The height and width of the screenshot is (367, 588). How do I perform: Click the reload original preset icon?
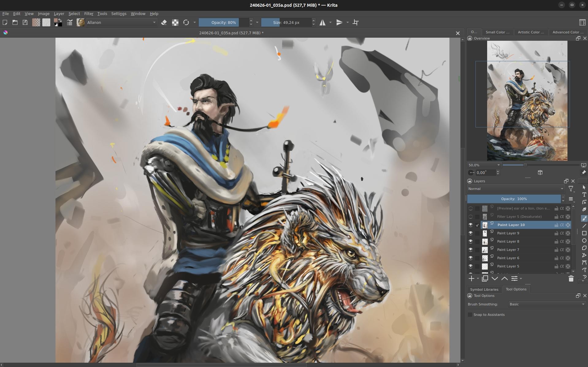tap(186, 22)
